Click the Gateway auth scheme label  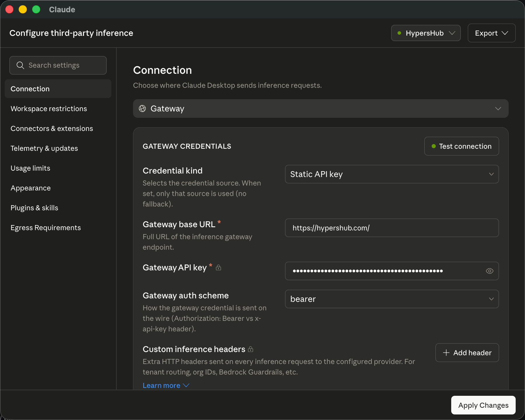click(185, 295)
